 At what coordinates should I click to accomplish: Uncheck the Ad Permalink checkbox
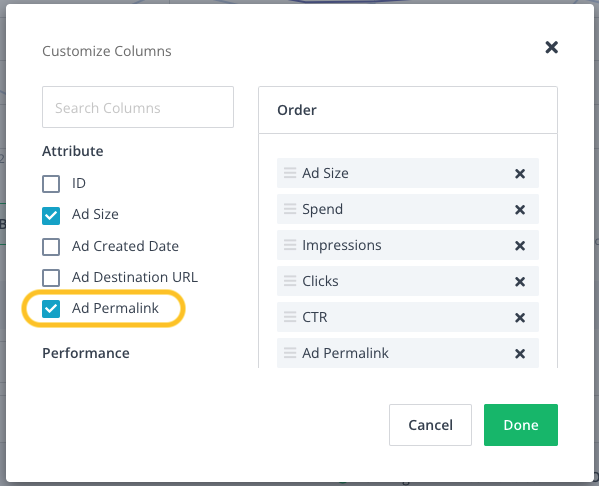pyautogui.click(x=51, y=309)
